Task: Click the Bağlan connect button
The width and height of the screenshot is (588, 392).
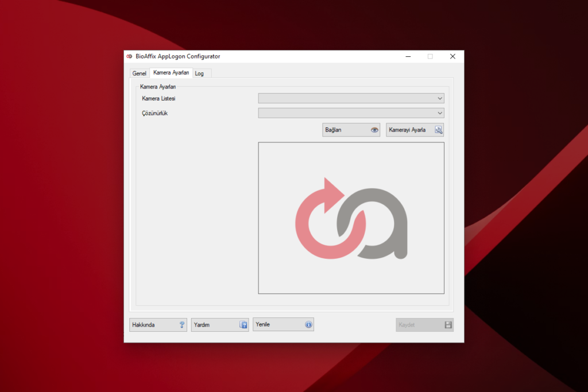Action: point(351,130)
